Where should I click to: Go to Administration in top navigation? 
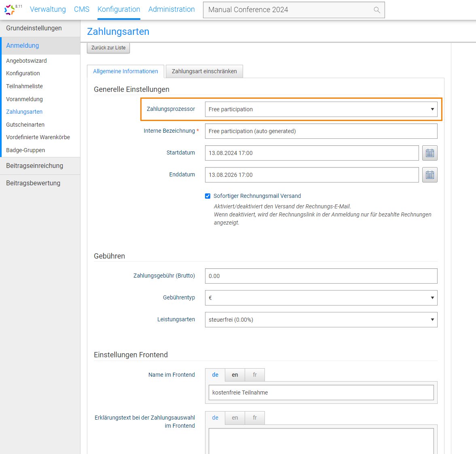[171, 9]
